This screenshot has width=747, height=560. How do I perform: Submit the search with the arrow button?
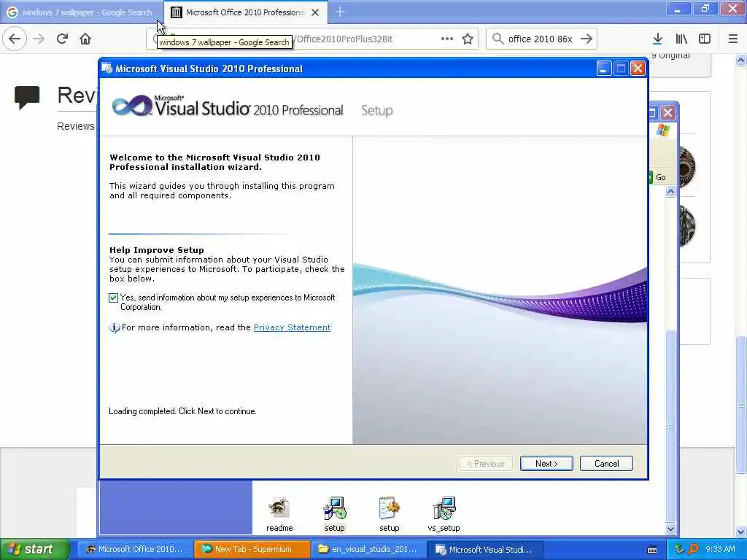point(587,39)
